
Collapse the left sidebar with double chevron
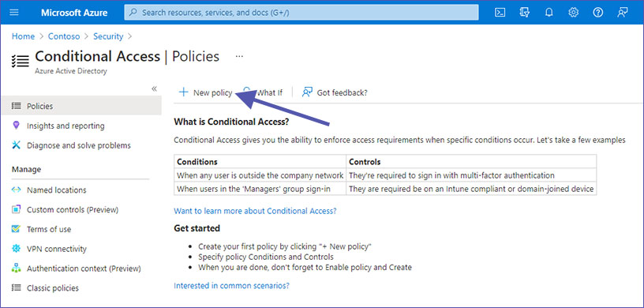pos(155,88)
